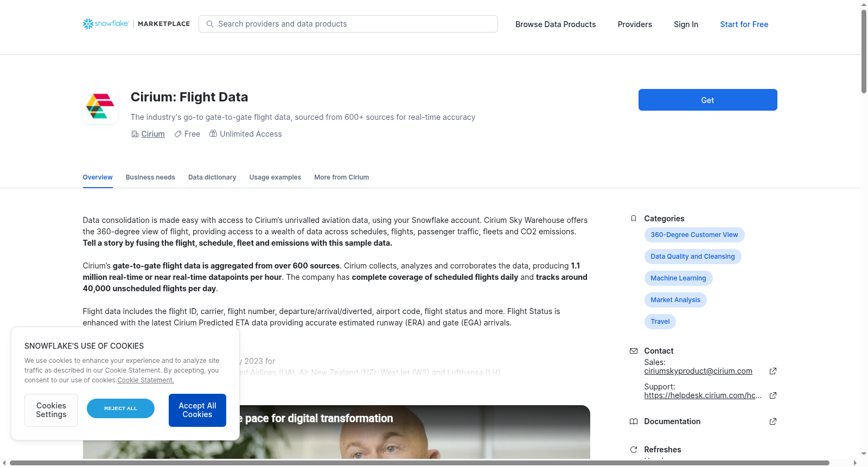Open the More from Cirium tab
The image size is (868, 467).
(x=342, y=177)
